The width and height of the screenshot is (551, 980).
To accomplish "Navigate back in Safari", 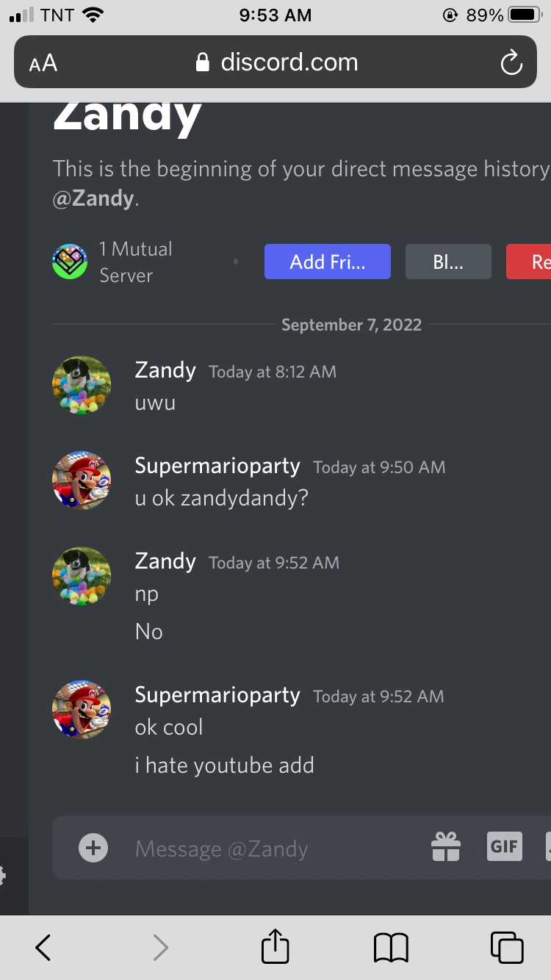I will (x=42, y=947).
